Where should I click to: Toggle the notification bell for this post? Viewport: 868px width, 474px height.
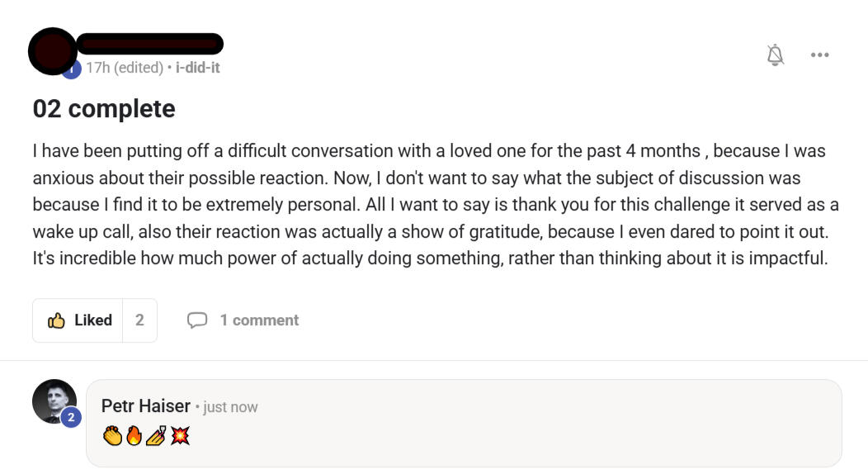[x=775, y=55]
